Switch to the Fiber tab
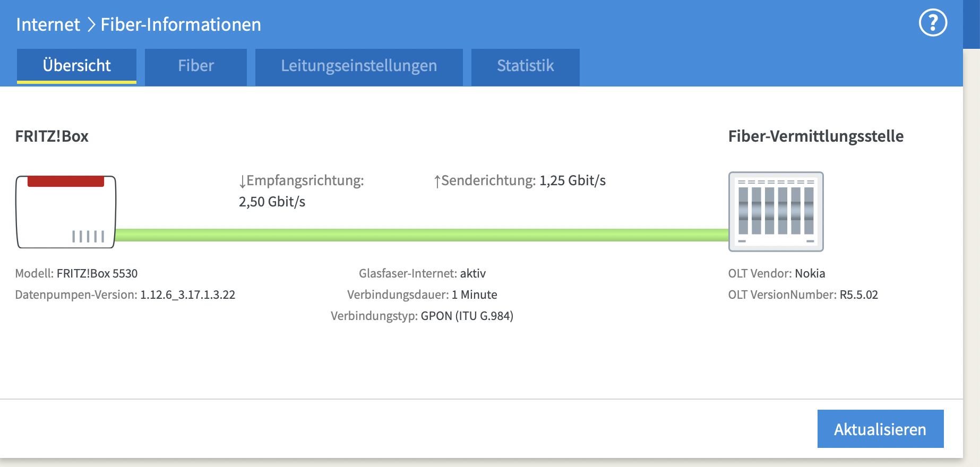This screenshot has width=980, height=467. point(195,66)
